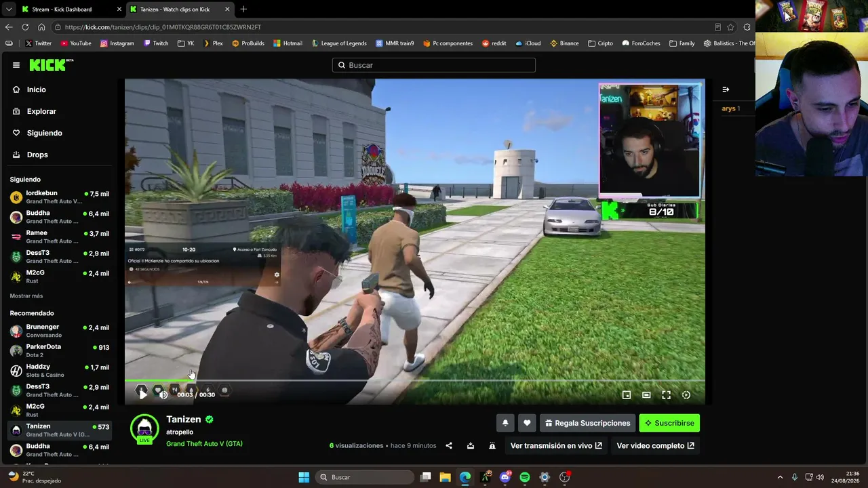Viewport: 868px width, 488px height.
Task: Open Haddzy's channel in Recomendado
Action: tap(60, 370)
